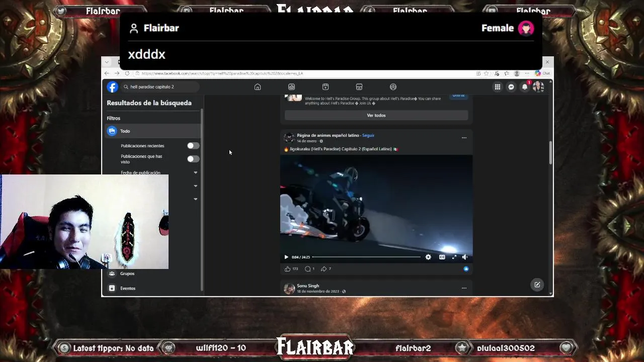
Task: Open the Reels icon in Facebook navbar
Action: [x=291, y=87]
